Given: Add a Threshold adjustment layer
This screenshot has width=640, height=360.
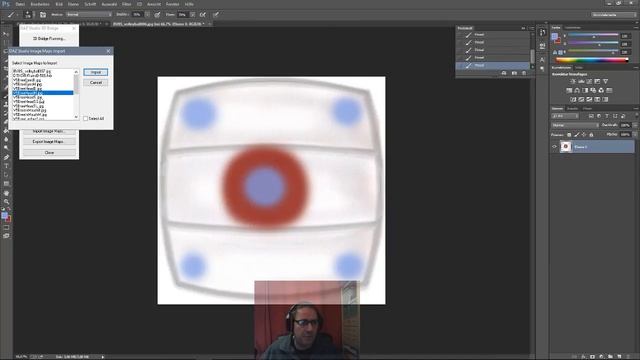Looking at the screenshot, I should click(x=589, y=99).
